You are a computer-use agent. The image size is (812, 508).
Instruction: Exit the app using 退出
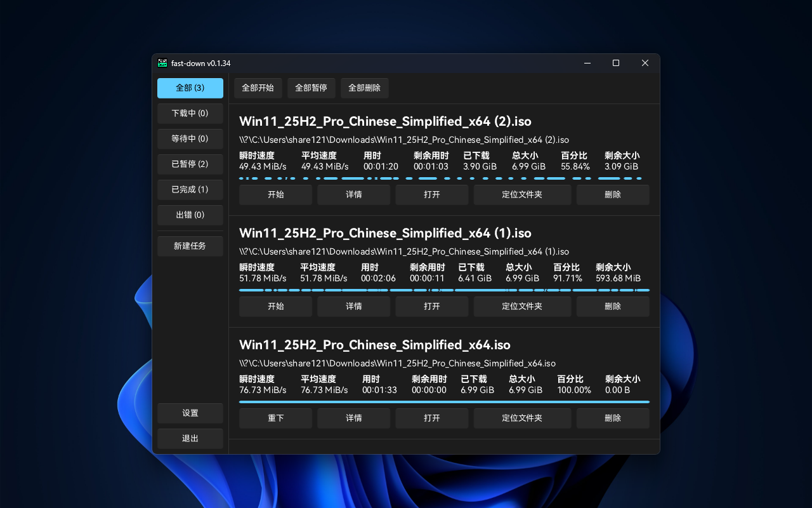190,438
